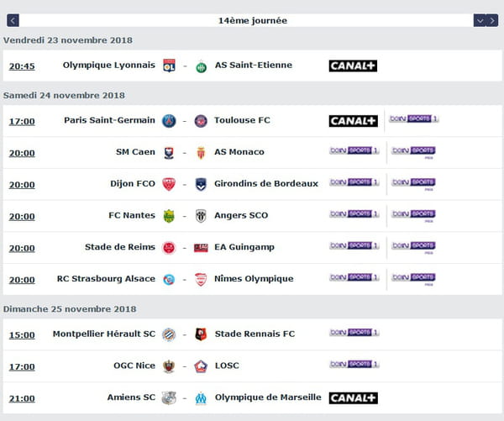
Task: Open the 17:00 PSG match time link
Action: [x=22, y=122]
